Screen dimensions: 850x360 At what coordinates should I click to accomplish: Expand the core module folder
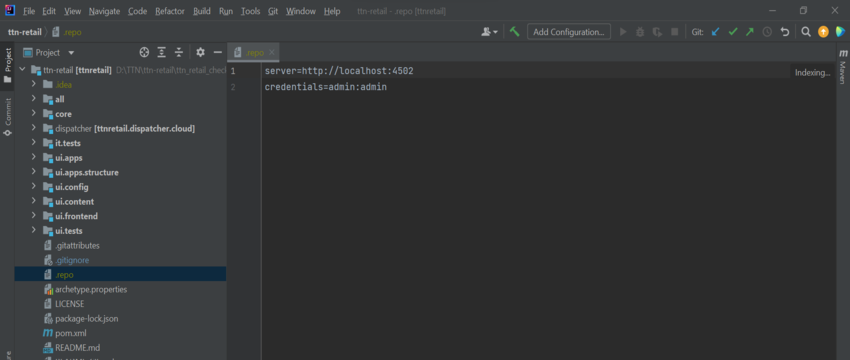[x=34, y=114]
